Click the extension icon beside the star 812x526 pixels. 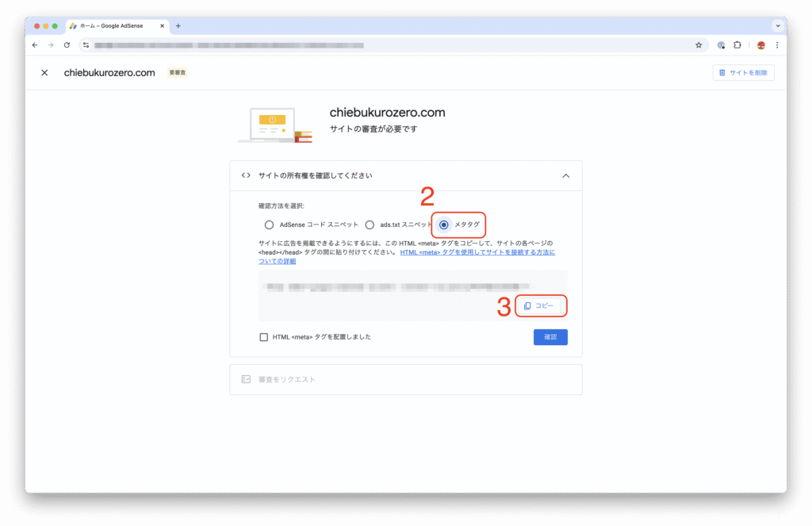[721, 45]
